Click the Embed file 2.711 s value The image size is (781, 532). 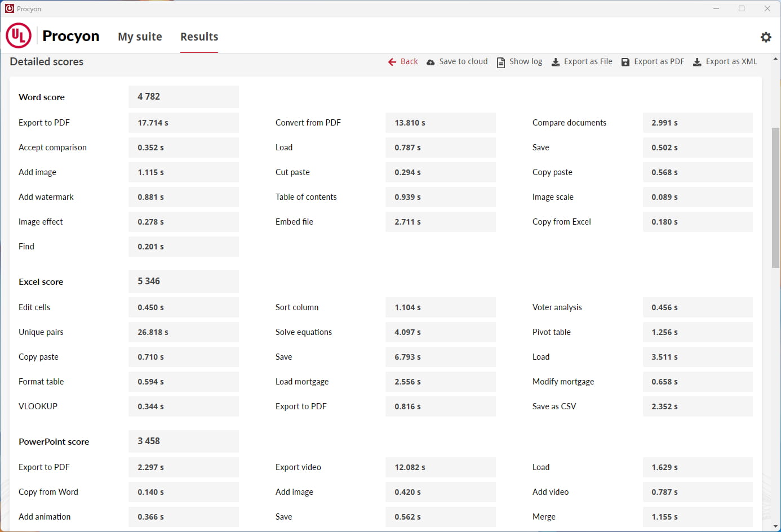441,222
